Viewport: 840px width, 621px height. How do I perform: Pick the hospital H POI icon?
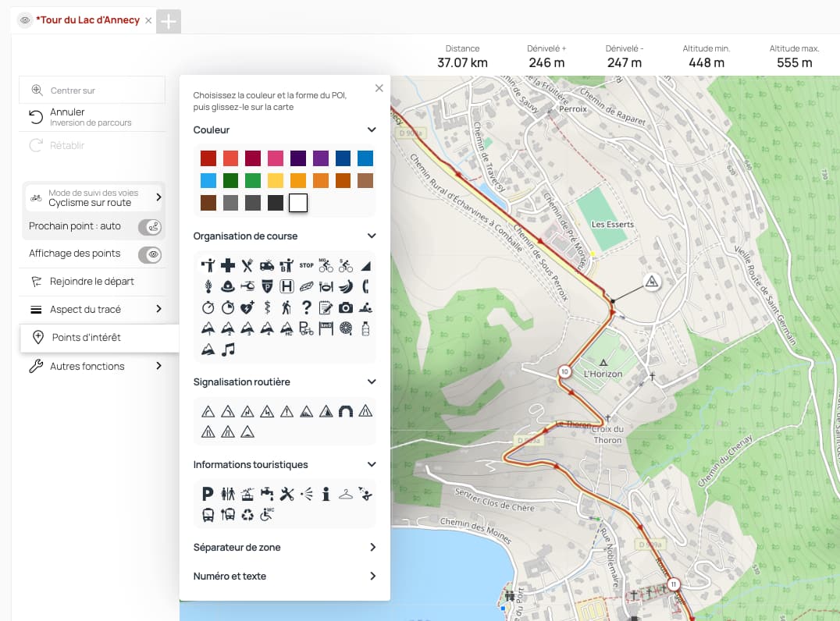[x=287, y=286]
